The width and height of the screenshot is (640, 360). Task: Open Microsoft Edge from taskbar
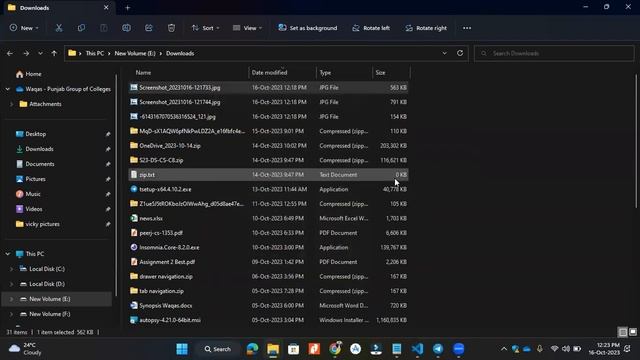click(x=252, y=349)
